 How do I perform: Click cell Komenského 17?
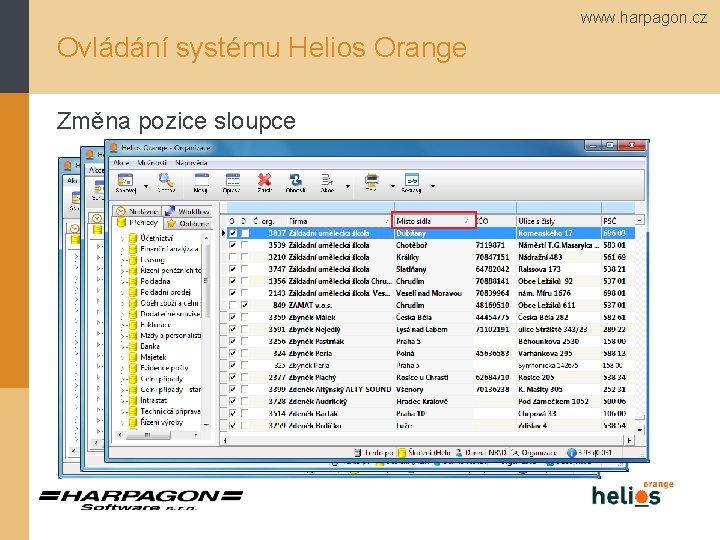click(558, 233)
